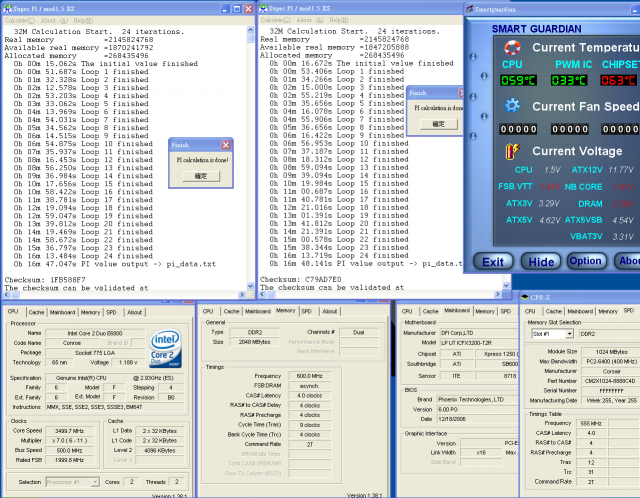Select Cache tab in the Memory CPU-Z window
Viewport: 640px width, 498px height.
231,311
